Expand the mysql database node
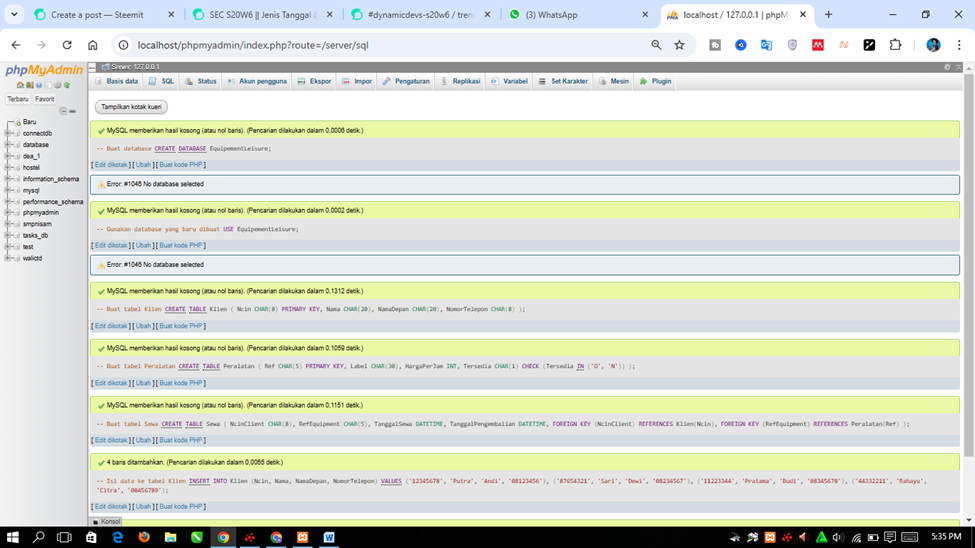 click(8, 190)
